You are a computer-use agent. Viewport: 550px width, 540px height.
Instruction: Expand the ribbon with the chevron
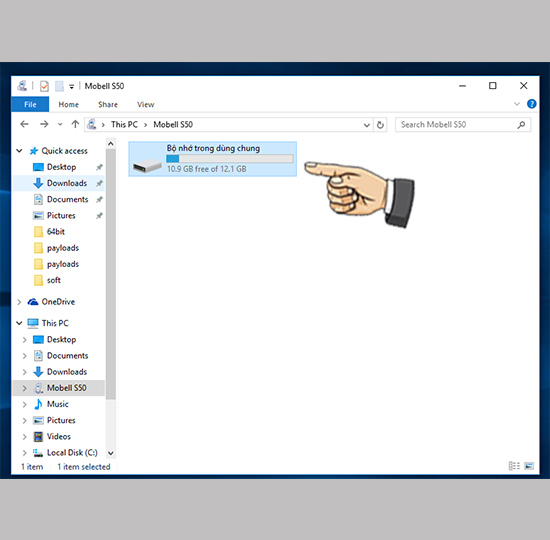point(516,104)
